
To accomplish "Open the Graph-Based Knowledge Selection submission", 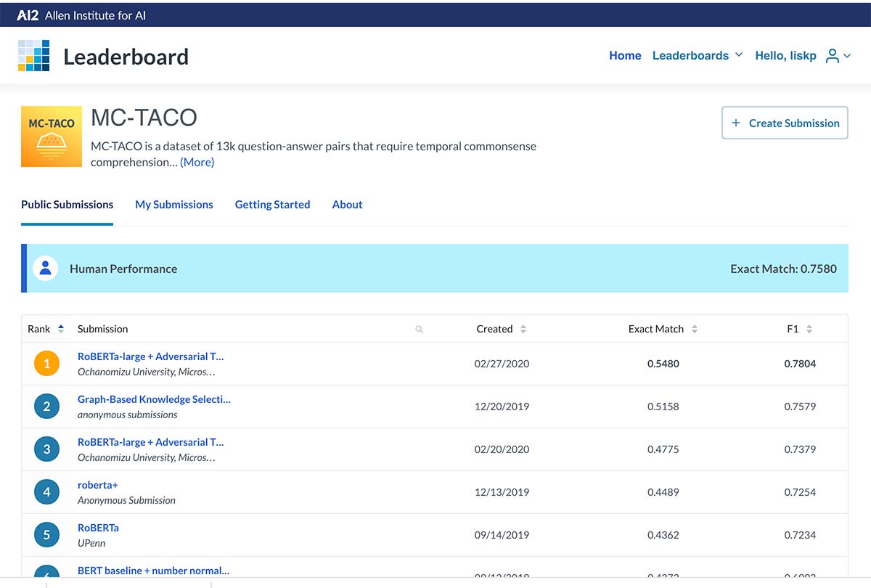I will (x=154, y=399).
